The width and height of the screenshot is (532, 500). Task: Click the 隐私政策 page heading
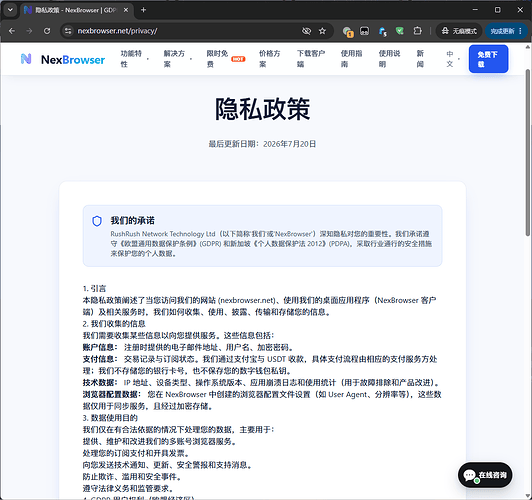tap(263, 109)
